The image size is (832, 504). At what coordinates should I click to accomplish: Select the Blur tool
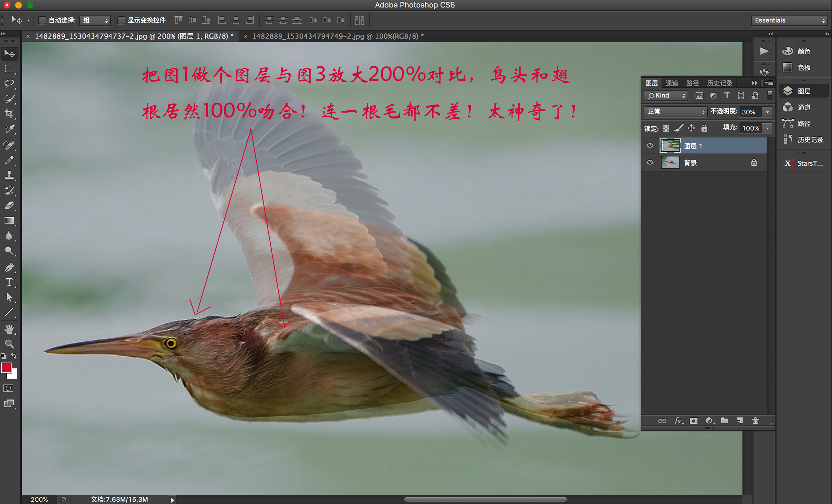pos(9,236)
